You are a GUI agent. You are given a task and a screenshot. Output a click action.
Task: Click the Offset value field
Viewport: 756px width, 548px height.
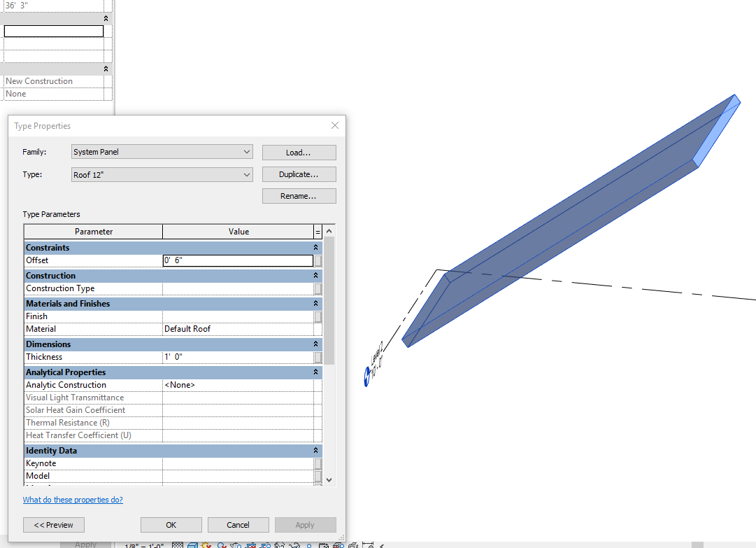(238, 260)
